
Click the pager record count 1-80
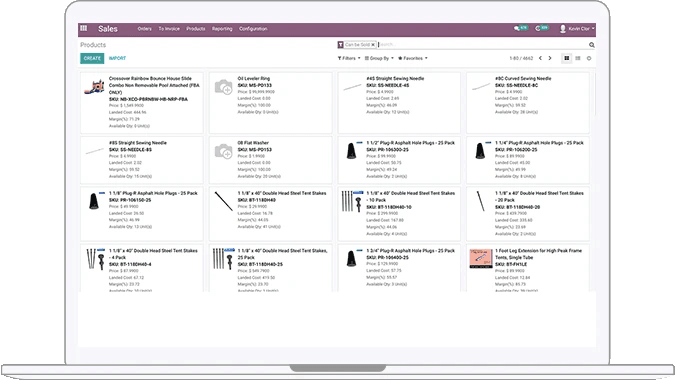click(x=514, y=58)
